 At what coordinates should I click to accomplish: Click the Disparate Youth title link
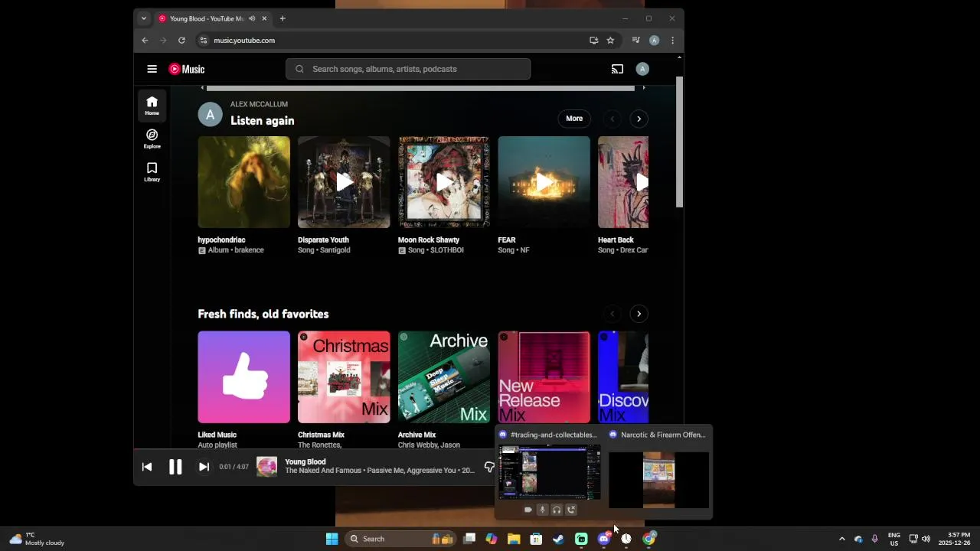(323, 240)
